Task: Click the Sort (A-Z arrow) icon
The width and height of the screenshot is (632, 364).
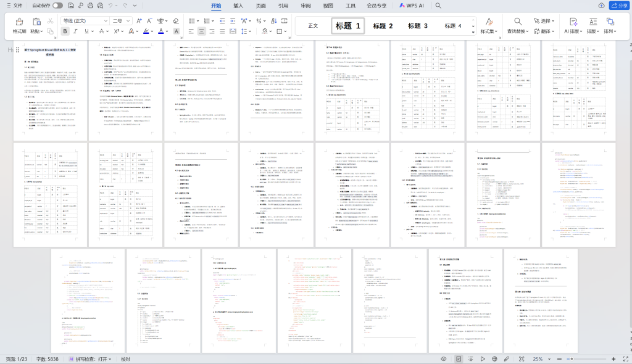Action: pyautogui.click(x=273, y=21)
